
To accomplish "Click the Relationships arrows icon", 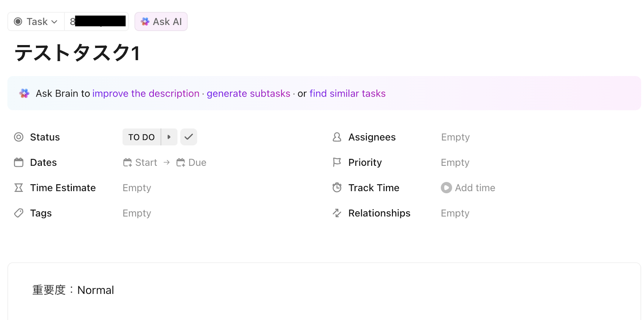I will (337, 213).
